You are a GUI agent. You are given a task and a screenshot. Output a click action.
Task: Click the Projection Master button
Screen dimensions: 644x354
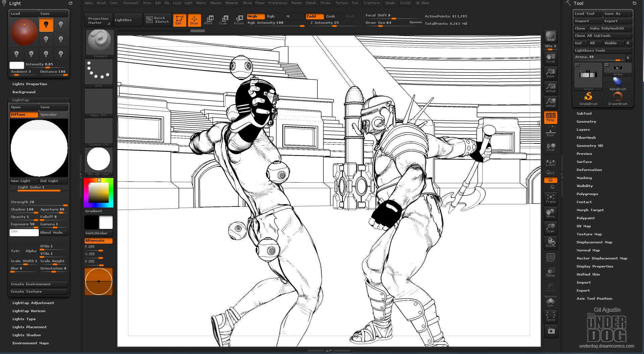coord(98,20)
